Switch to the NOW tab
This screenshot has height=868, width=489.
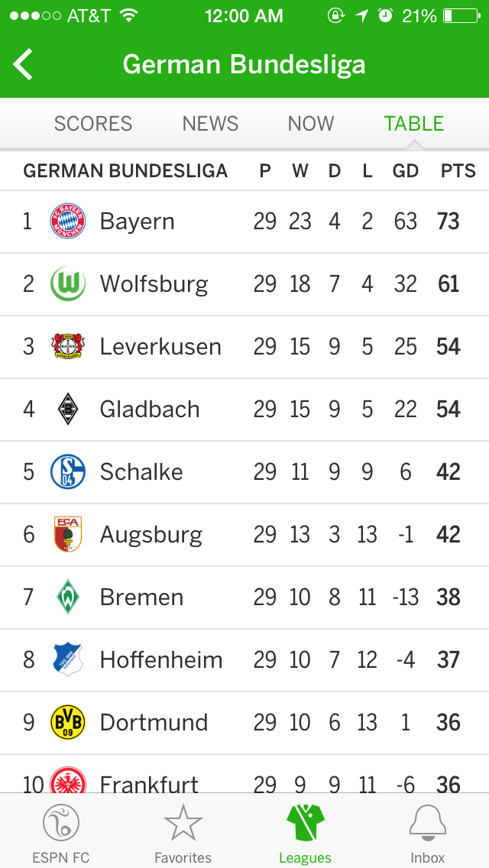click(x=311, y=124)
